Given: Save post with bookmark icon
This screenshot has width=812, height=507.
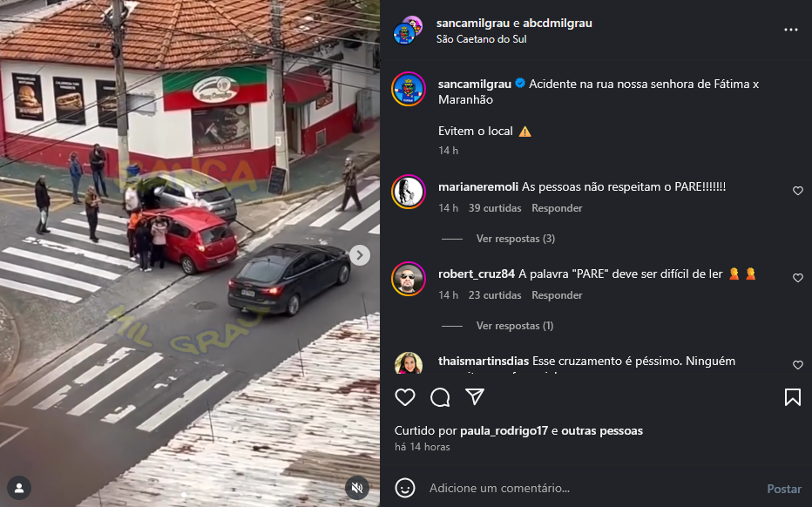Looking at the screenshot, I should click(x=792, y=397).
